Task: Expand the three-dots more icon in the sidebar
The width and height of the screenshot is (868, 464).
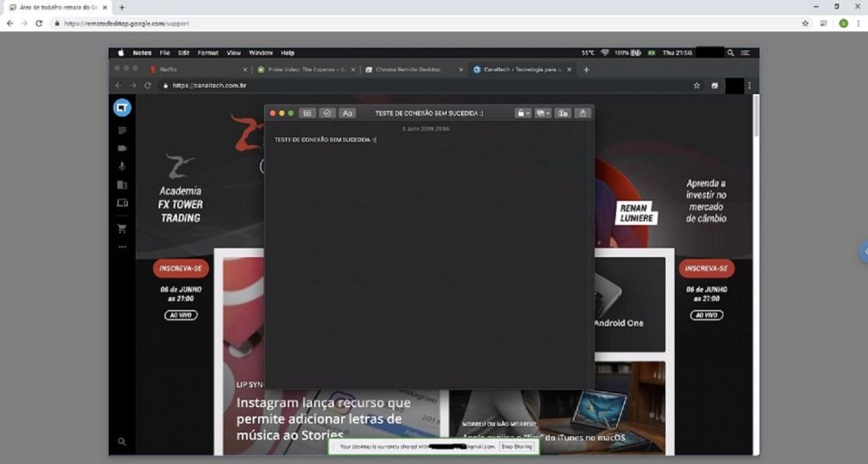Action: click(122, 247)
